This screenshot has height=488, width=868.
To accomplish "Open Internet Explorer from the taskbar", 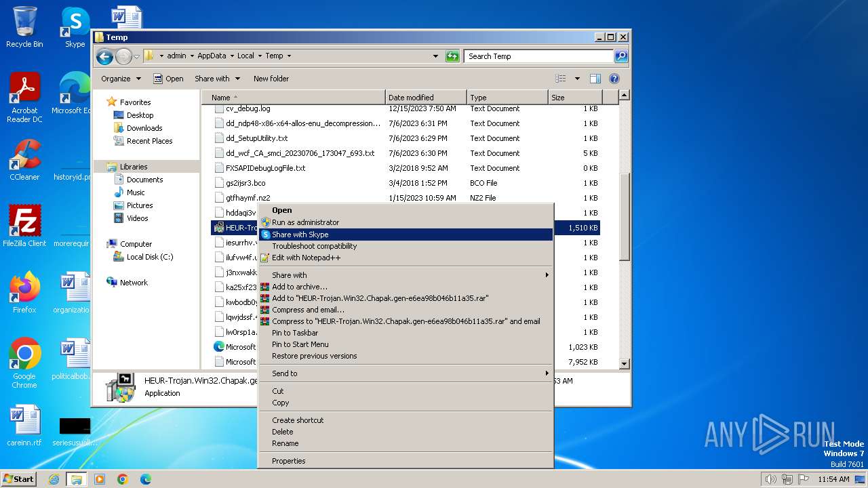I will [54, 479].
